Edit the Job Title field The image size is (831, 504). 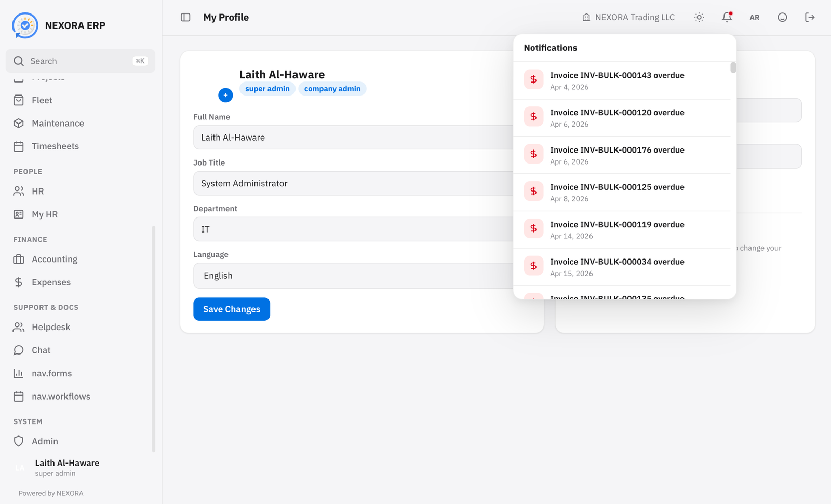click(x=353, y=183)
